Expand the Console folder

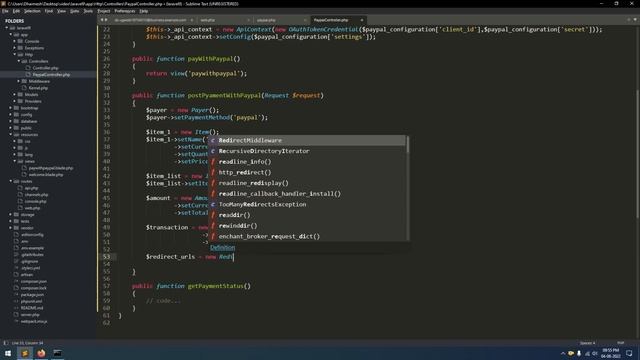(x=15, y=41)
